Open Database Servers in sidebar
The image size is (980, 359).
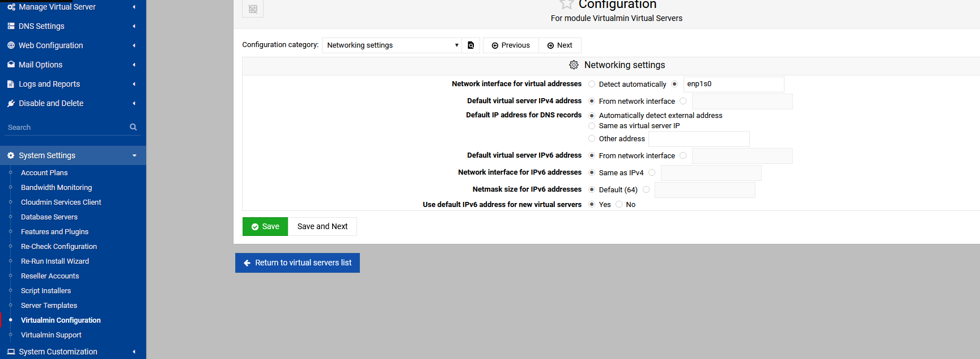[x=49, y=217]
